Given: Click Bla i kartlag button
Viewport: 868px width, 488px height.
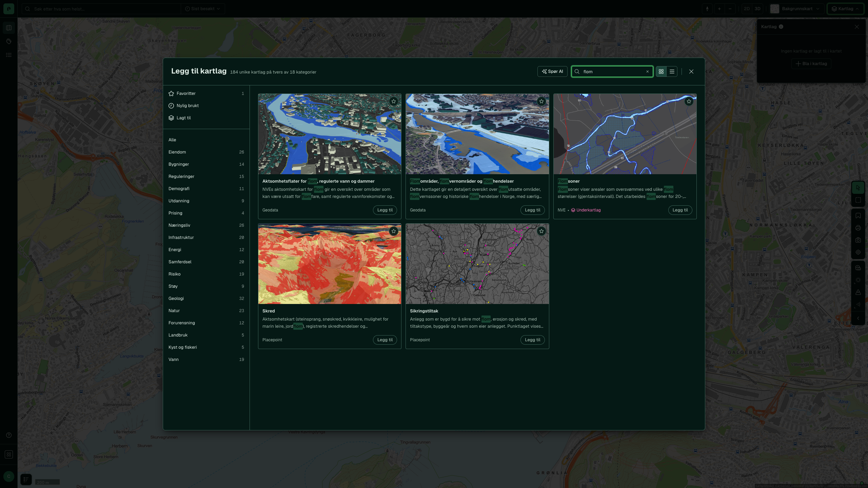Looking at the screenshot, I should pyautogui.click(x=811, y=64).
